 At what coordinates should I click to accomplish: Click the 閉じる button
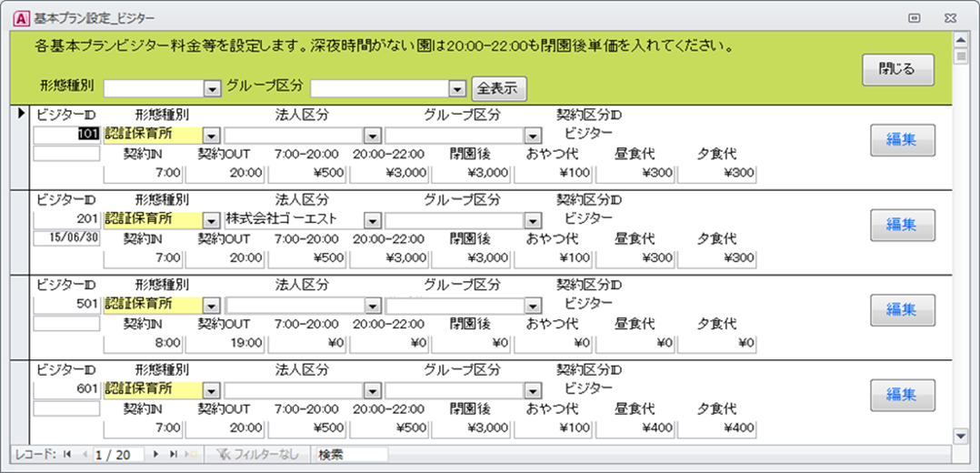coord(897,69)
